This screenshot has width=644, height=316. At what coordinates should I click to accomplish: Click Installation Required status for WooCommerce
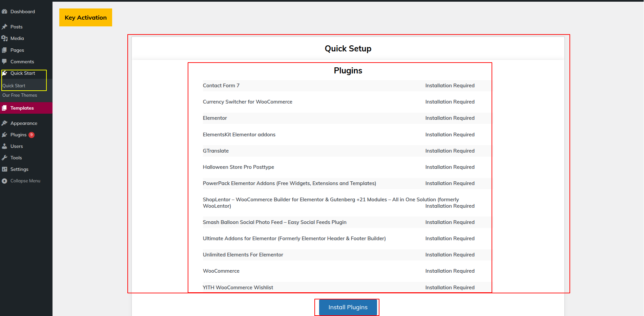point(450,271)
